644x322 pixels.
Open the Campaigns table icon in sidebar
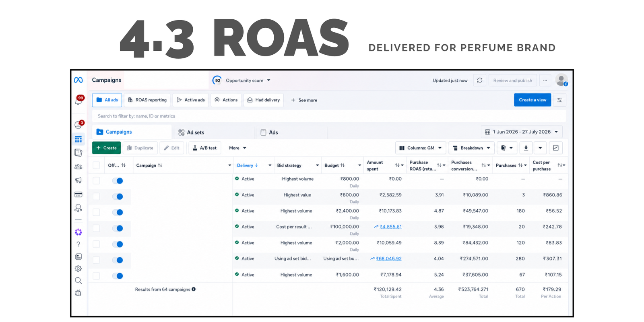78,139
